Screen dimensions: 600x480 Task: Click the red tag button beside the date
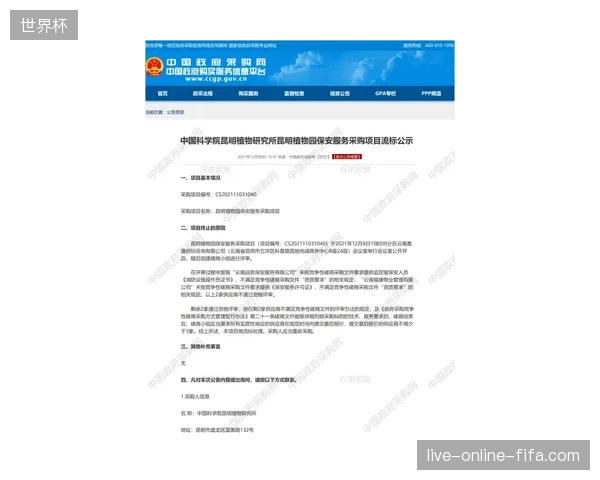point(347,157)
